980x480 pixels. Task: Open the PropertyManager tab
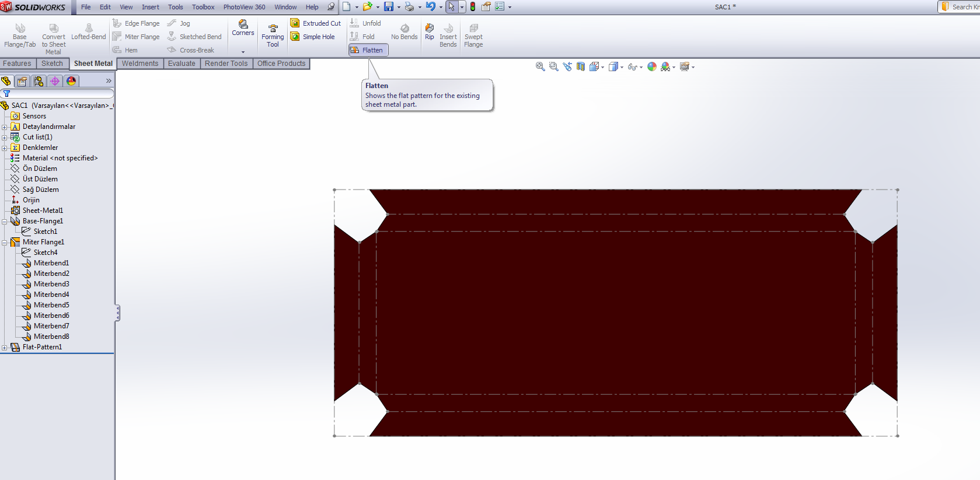click(22, 81)
